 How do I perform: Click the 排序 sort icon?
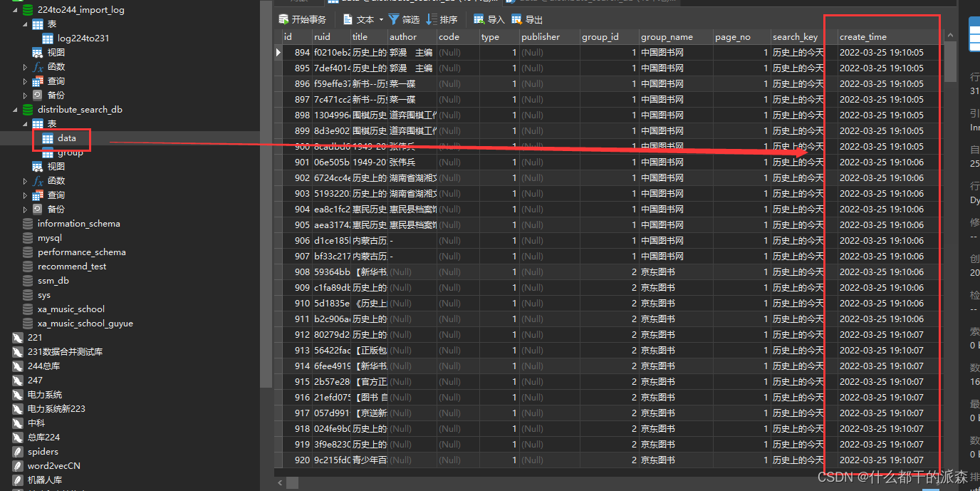click(432, 19)
